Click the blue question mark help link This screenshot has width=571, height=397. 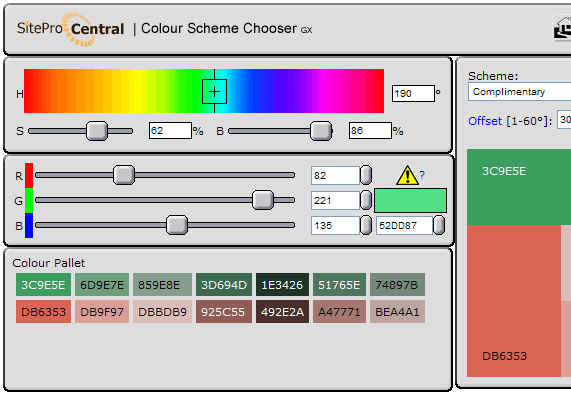pos(422,175)
